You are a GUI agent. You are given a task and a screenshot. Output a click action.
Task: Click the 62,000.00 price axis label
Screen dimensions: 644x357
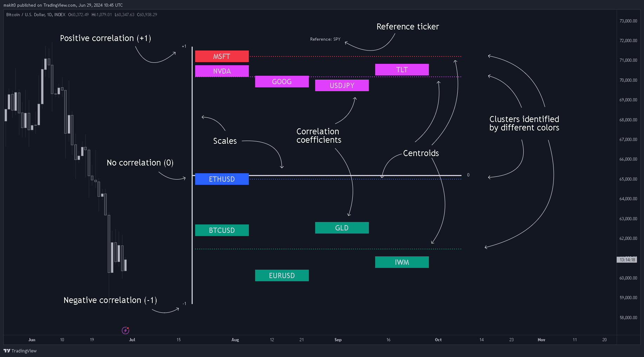[x=628, y=238]
